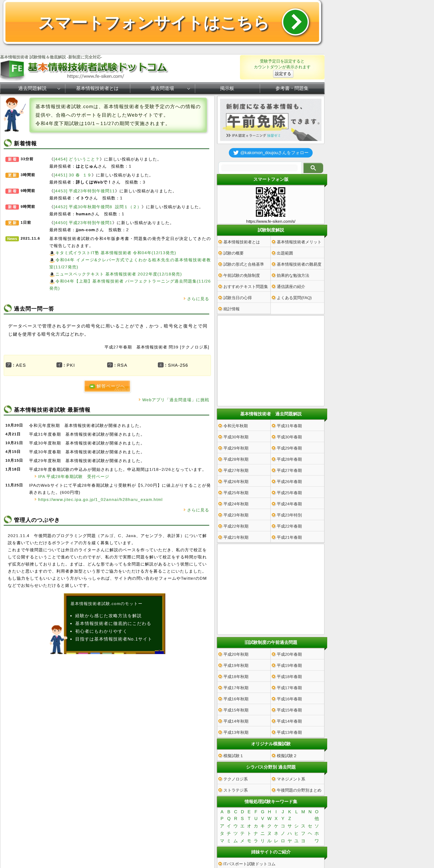The image size is (434, 868).
Task: Open post [4452] 平成30年秋期午後問8
Action: [x=97, y=207]
